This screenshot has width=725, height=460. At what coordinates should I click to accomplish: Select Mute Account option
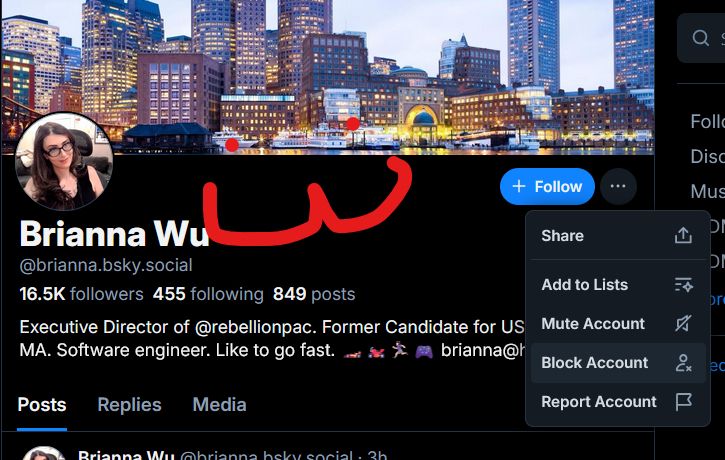tap(617, 324)
